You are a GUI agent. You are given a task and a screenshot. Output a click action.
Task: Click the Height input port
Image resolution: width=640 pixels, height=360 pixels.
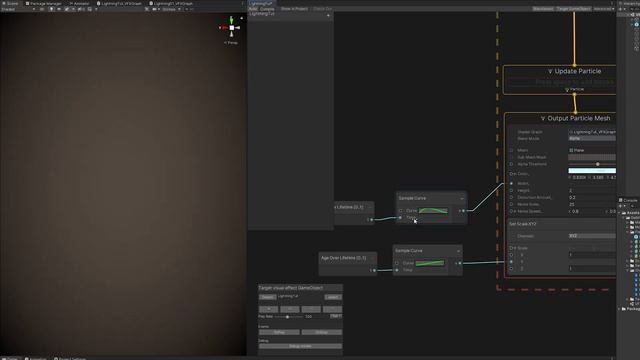click(511, 191)
